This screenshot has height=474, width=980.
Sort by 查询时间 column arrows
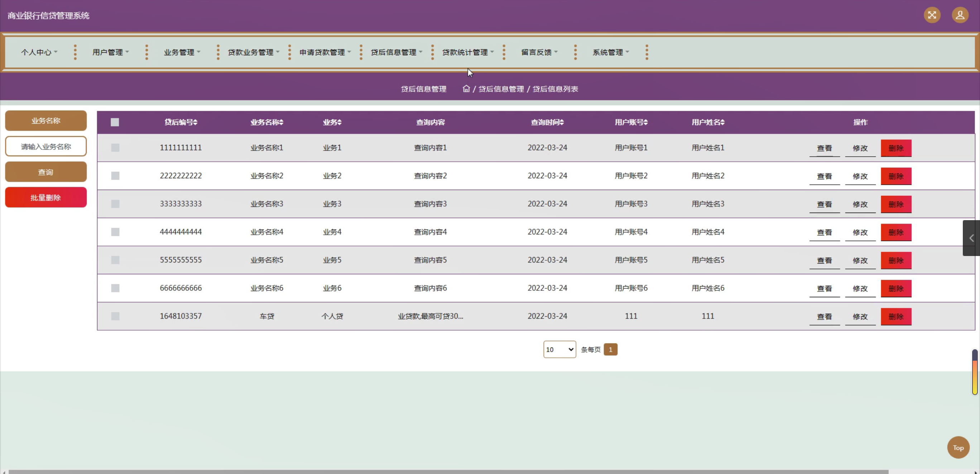tap(562, 122)
